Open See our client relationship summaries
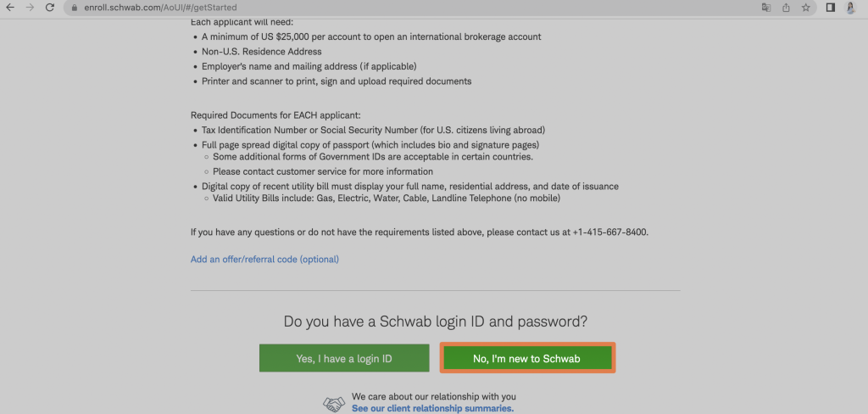This screenshot has width=868, height=414. pyautogui.click(x=433, y=408)
